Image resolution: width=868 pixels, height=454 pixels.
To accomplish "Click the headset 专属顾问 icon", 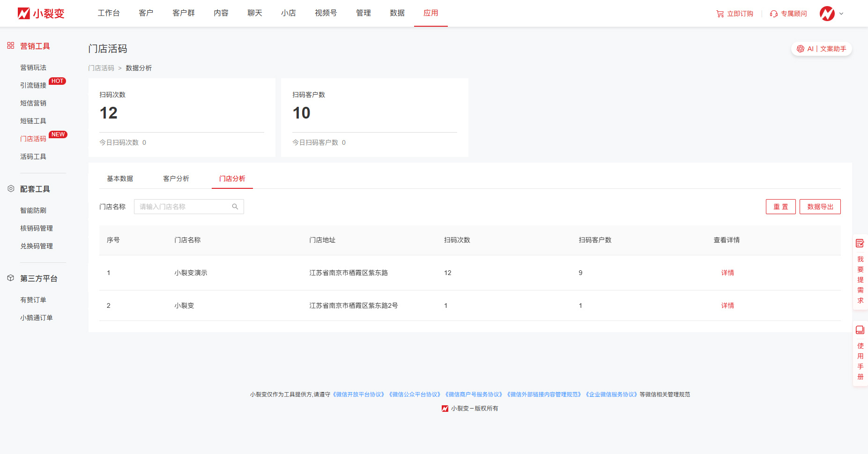I will [x=774, y=14].
